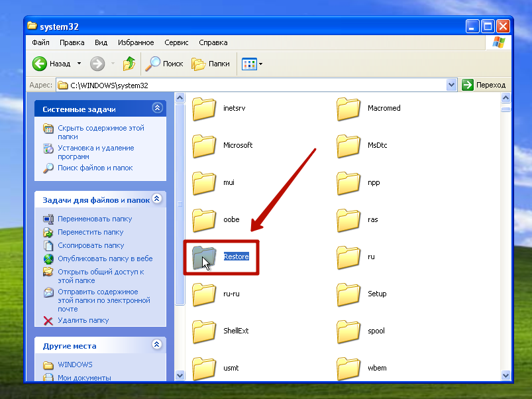Image resolution: width=532 pixels, height=399 pixels.
Task: Click Переместить папку link
Action: [90, 233]
